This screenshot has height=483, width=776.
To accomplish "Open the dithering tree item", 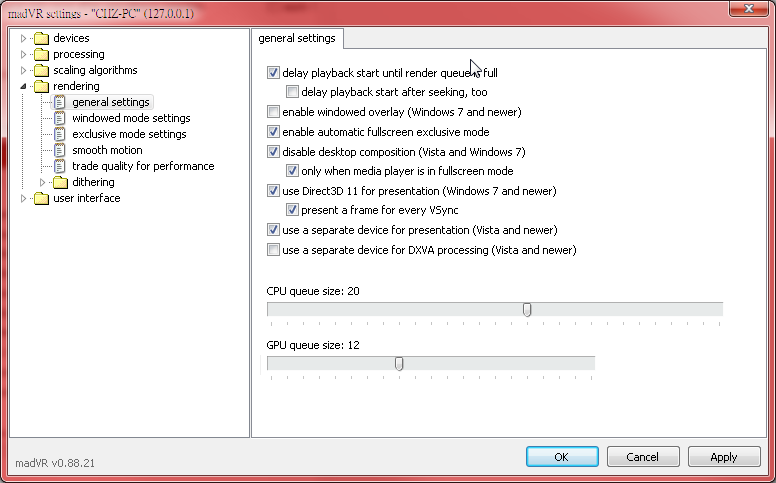I will (x=93, y=182).
